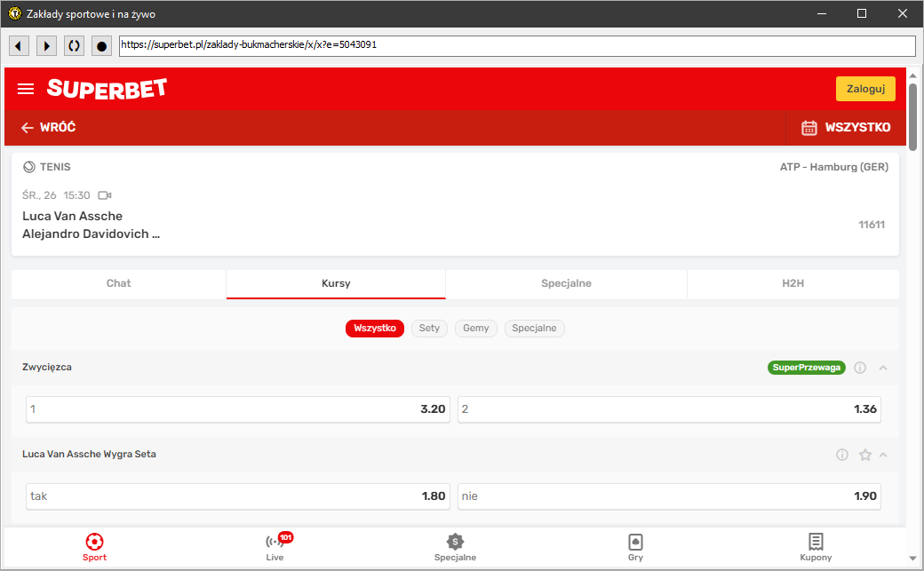Open info icon for Zwycięzca market
This screenshot has height=571, width=924.
tap(859, 368)
